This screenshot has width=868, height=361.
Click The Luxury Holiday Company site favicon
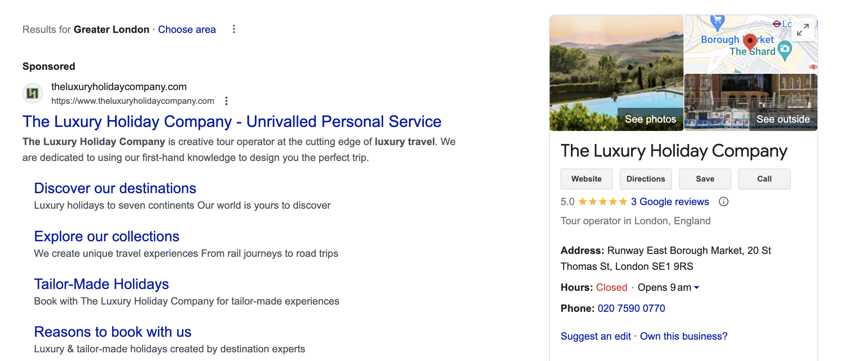pos(33,93)
